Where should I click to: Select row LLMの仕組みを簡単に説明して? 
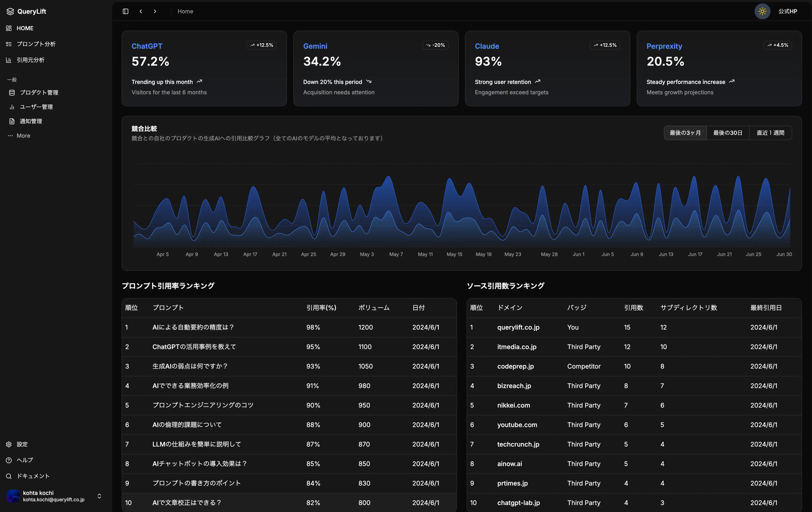[289, 444]
